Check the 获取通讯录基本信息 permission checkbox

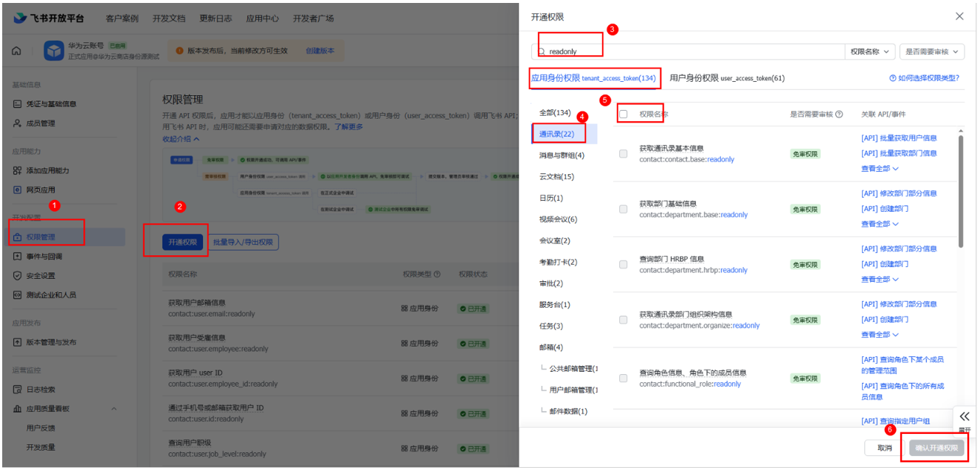pyautogui.click(x=624, y=153)
